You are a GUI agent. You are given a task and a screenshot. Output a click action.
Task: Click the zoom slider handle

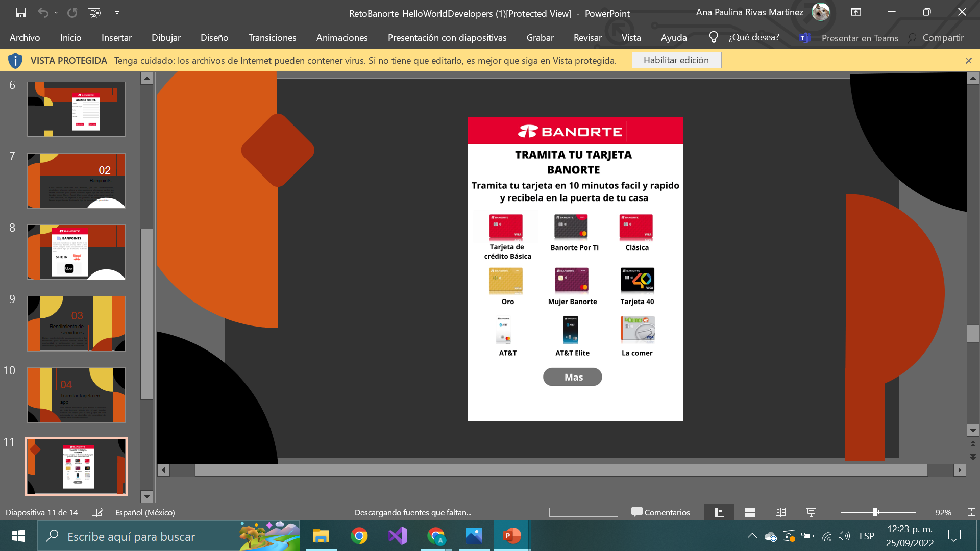876,512
